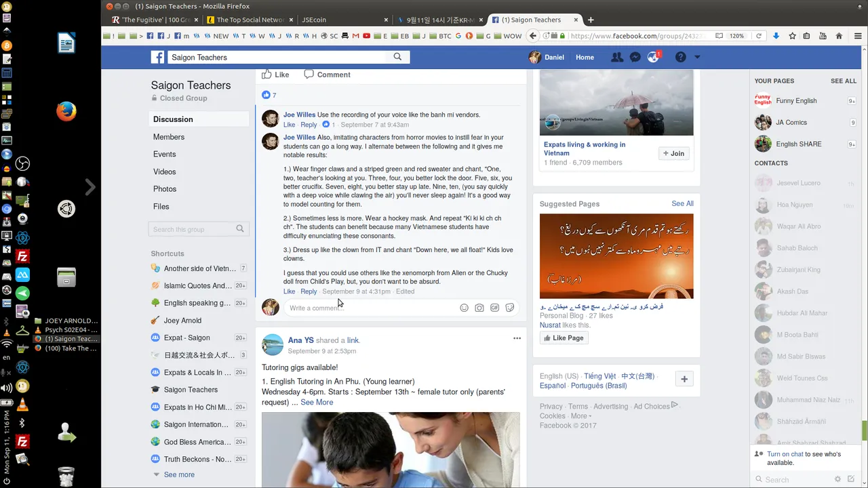This screenshot has width=868, height=488.
Task: Open the Firefox hamburger menu
Action: coord(858,36)
